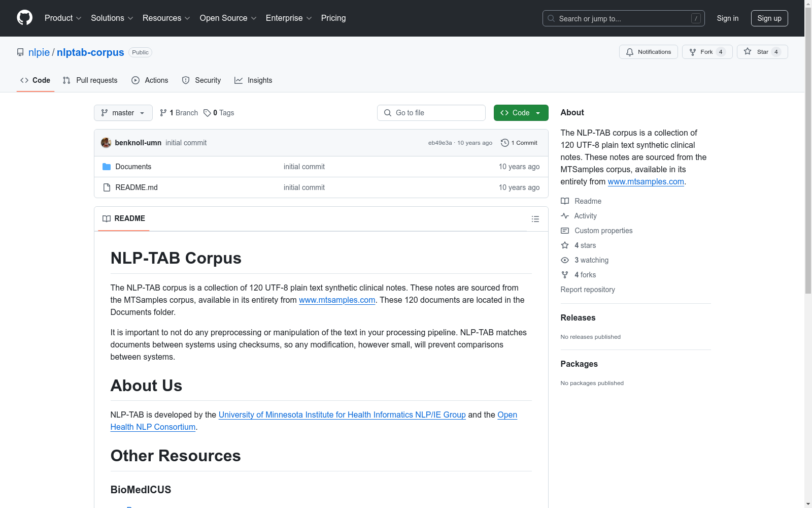The width and height of the screenshot is (812, 508).
Task: Click the benknoll-umn avatar image
Action: (x=106, y=143)
